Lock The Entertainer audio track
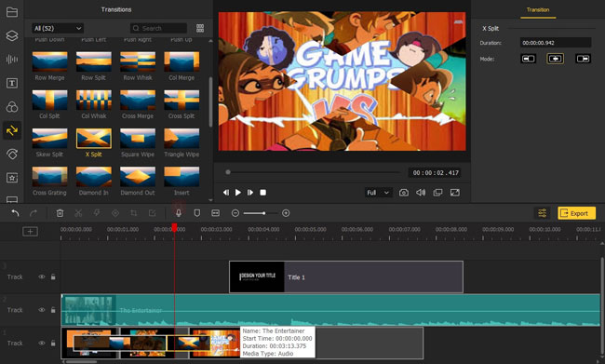This screenshot has height=364, width=605. pyautogui.click(x=53, y=310)
